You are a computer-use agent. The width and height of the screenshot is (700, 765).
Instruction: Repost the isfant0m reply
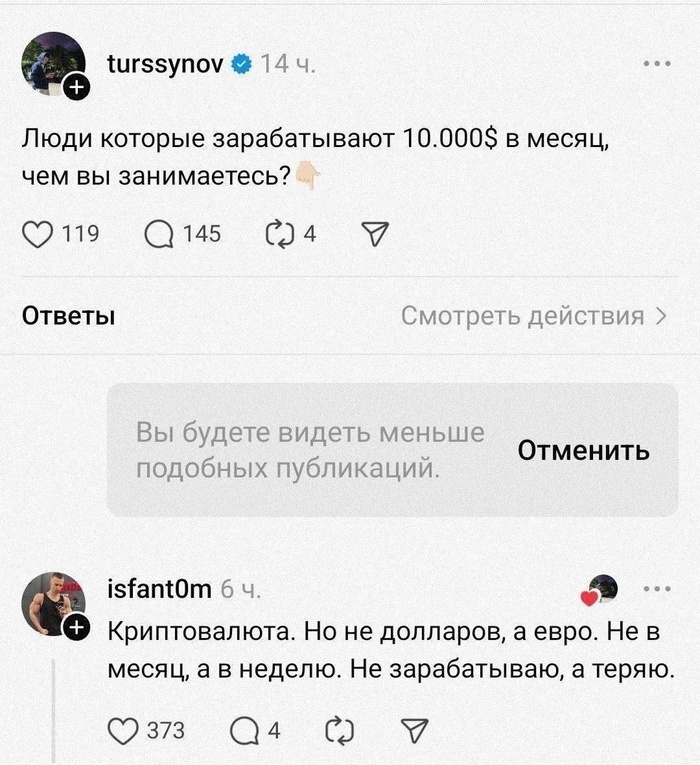[x=340, y=731]
